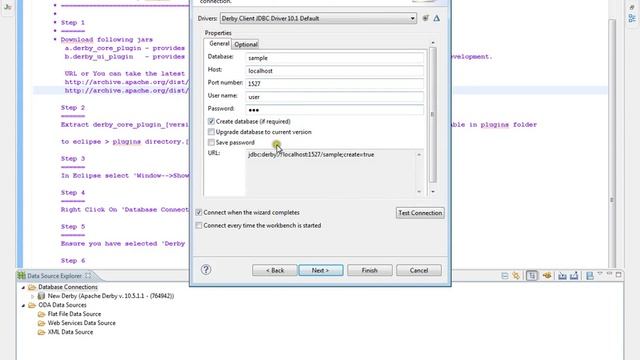Click the properties panel scrollbar thumb
Viewport: 640px width, 360px height.
[433, 115]
